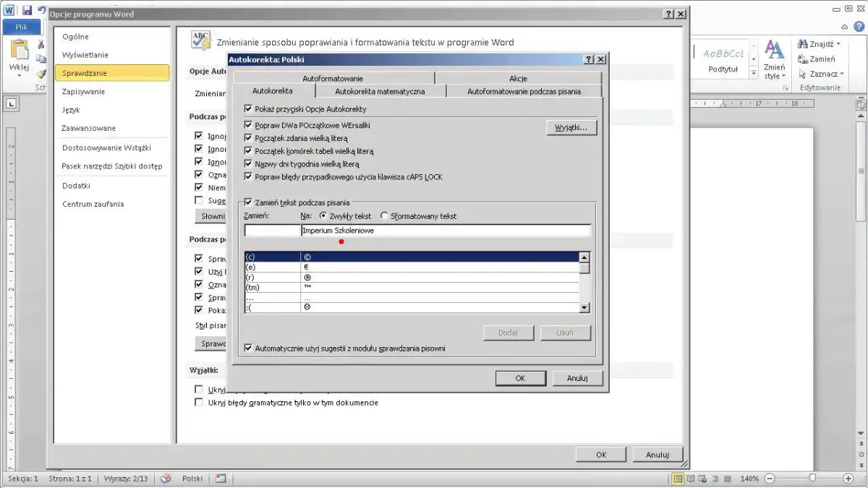The width and height of the screenshot is (868, 488).
Task: Click the empty Zamień input field
Action: pos(272,231)
